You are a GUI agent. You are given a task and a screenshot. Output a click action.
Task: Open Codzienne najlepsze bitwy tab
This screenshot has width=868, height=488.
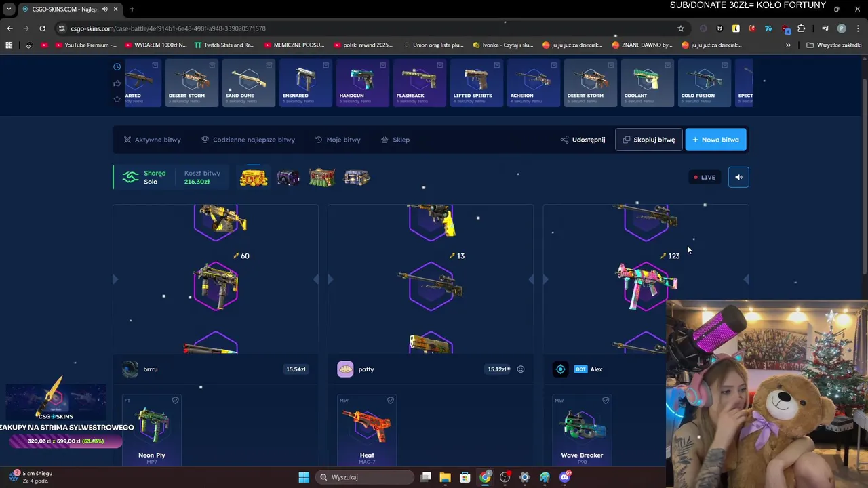click(248, 140)
